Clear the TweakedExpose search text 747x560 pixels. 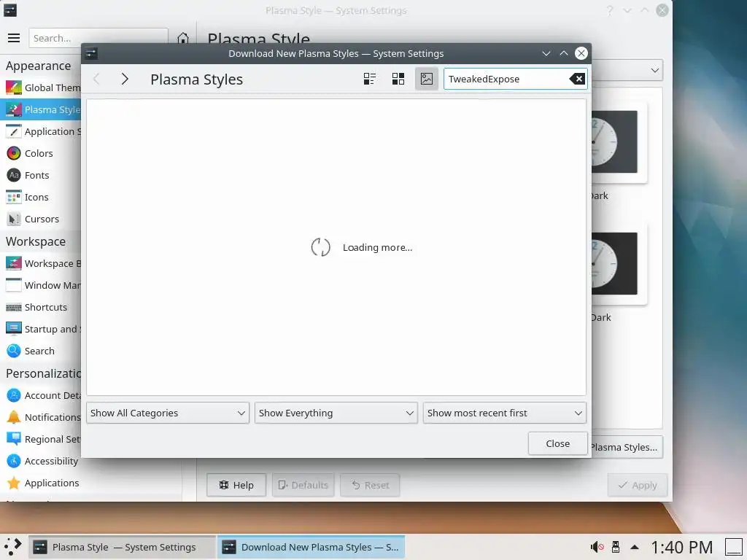(577, 79)
